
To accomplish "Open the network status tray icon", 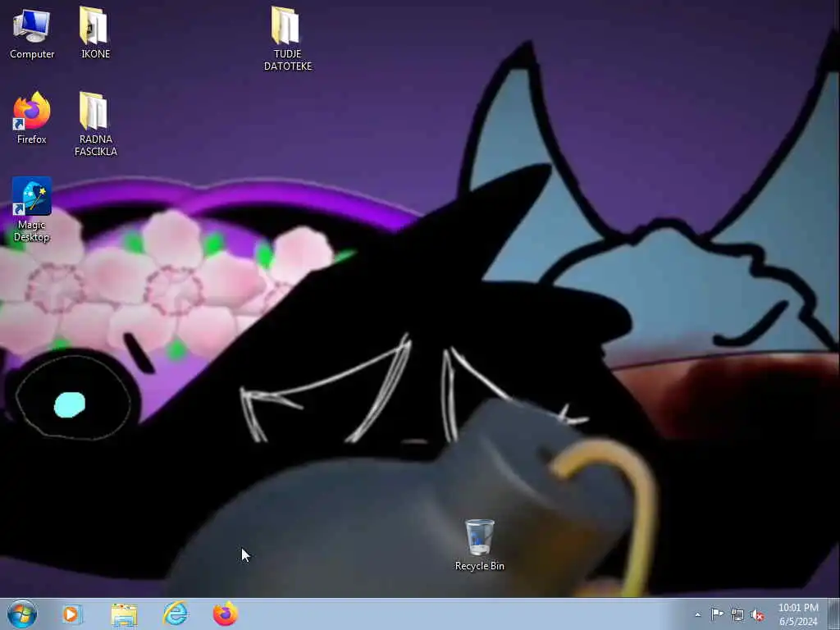I will coord(737,614).
